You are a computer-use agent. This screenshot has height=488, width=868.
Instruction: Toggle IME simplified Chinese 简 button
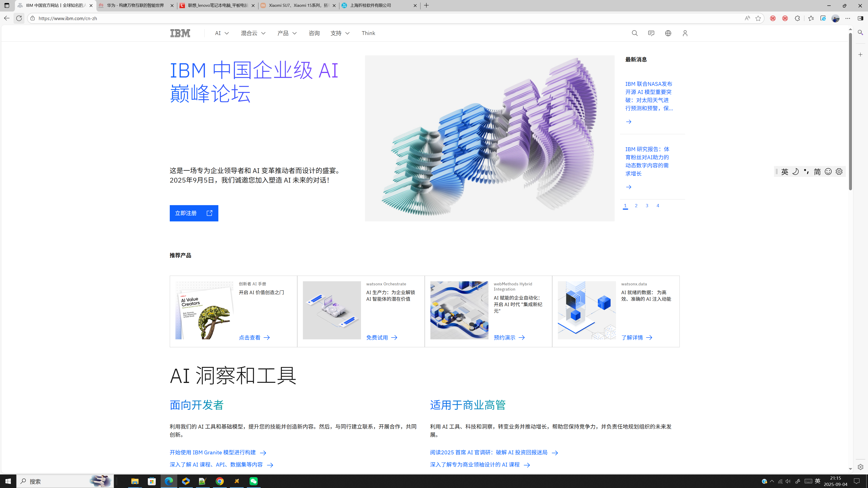pos(817,171)
